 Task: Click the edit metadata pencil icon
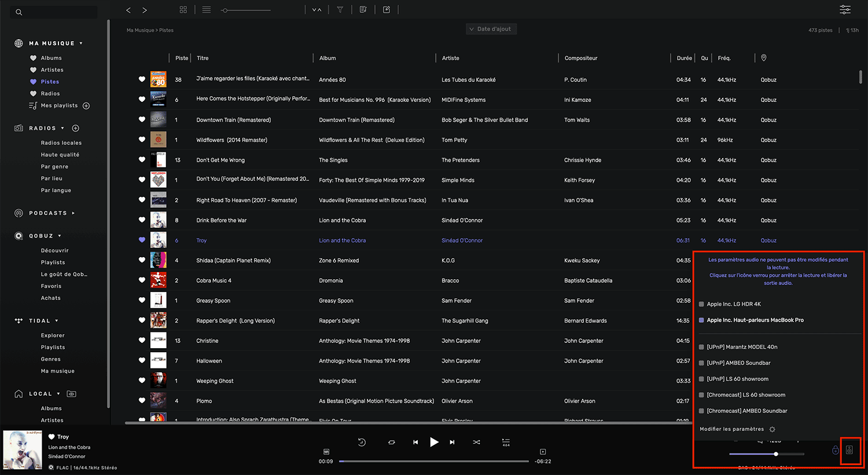tap(387, 10)
